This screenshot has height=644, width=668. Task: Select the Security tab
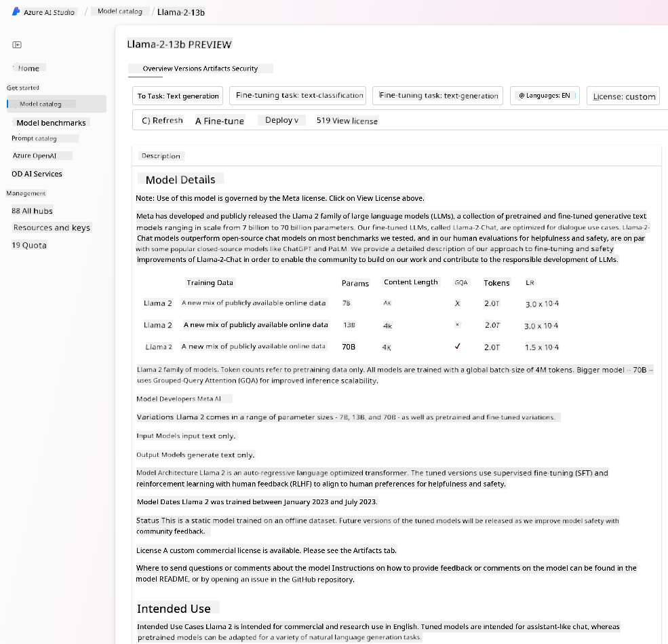coord(245,69)
